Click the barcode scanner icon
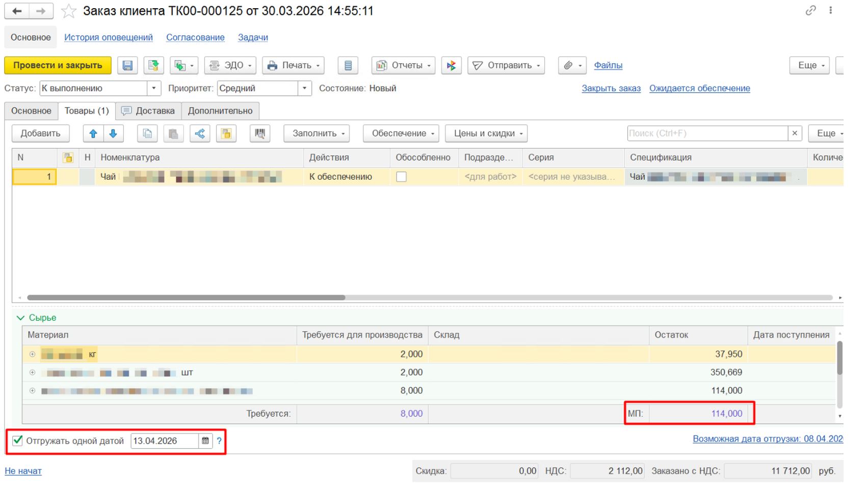The height and width of the screenshot is (488, 868). point(260,133)
